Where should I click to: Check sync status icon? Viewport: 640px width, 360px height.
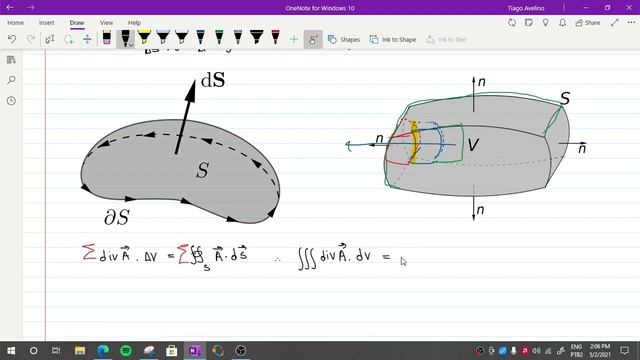[x=512, y=23]
